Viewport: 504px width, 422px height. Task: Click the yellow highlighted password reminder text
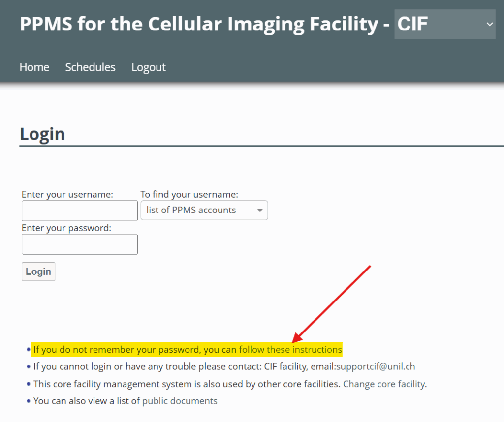[135, 350]
